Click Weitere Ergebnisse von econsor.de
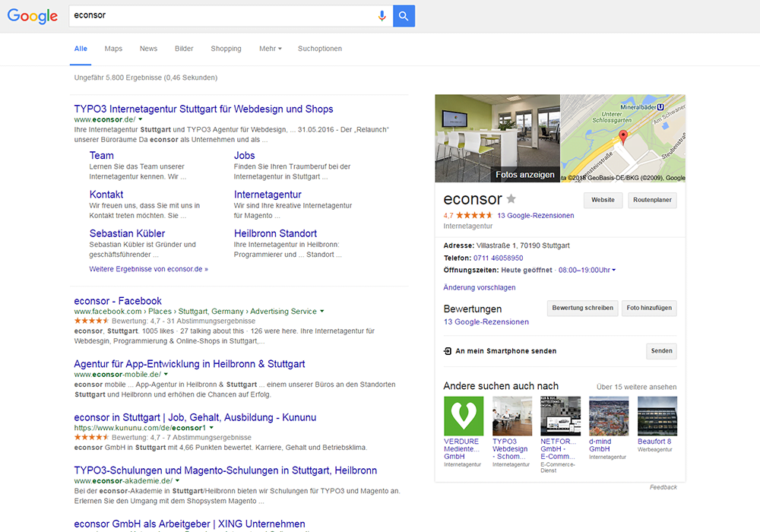The image size is (760, 532). pos(148,269)
